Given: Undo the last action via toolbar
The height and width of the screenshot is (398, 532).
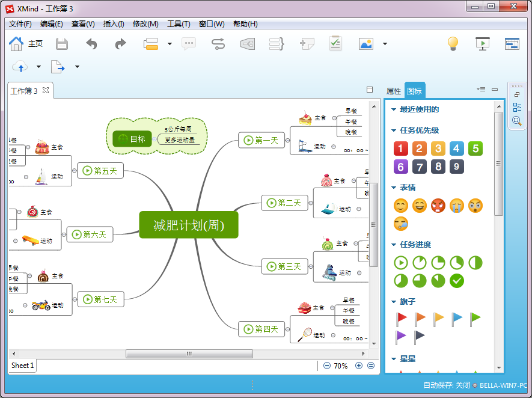Looking at the screenshot, I should pos(91,44).
